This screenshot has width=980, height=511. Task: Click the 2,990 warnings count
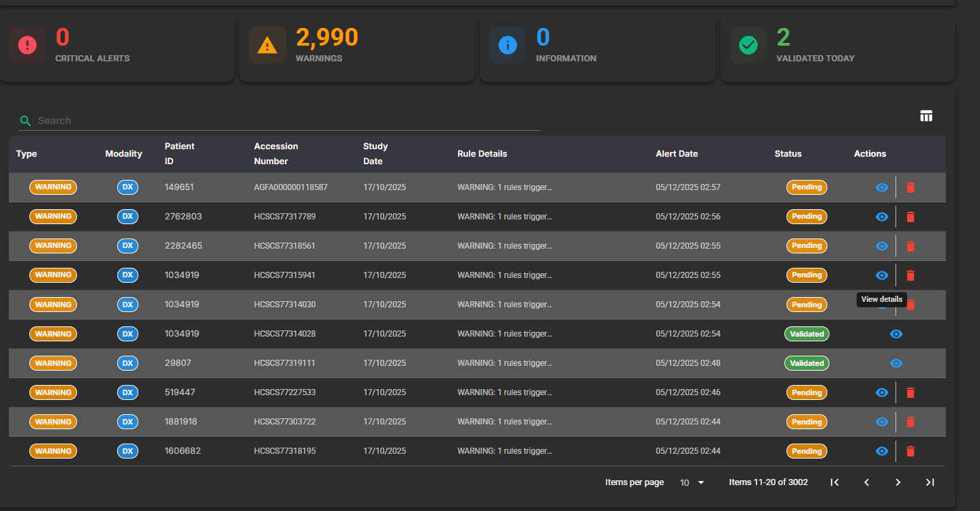point(327,37)
